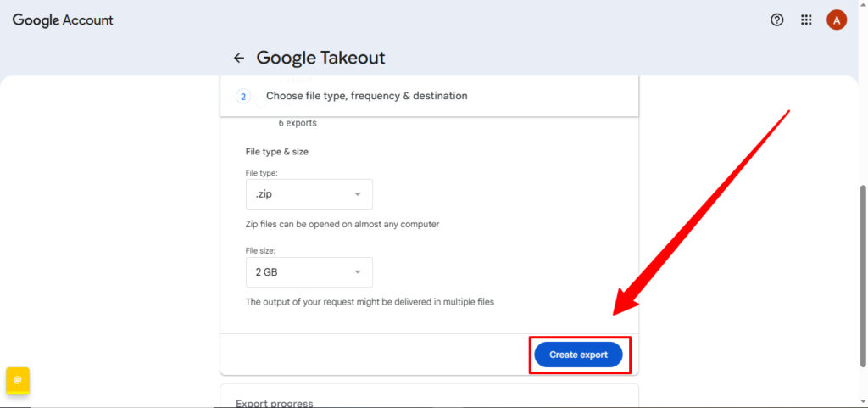Screen dimensions: 868x408
Task: Click the step 2 number circle
Action: [243, 97]
